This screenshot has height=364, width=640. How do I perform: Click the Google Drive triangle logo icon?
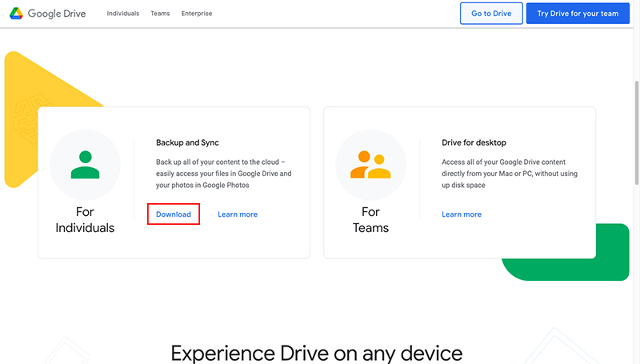coord(16,14)
